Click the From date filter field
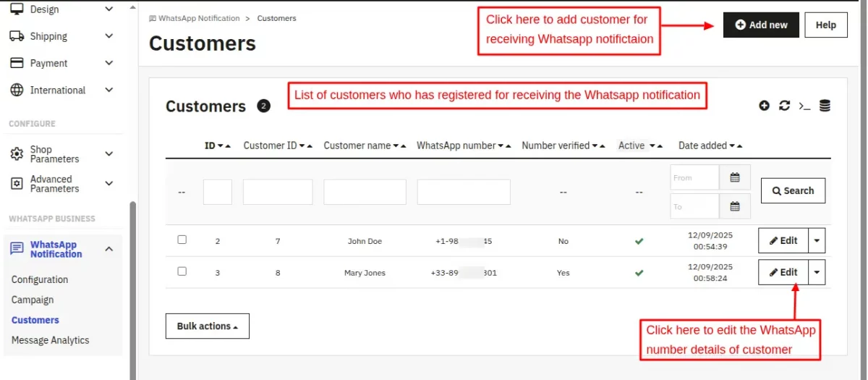This screenshot has width=868, height=380. point(694,177)
